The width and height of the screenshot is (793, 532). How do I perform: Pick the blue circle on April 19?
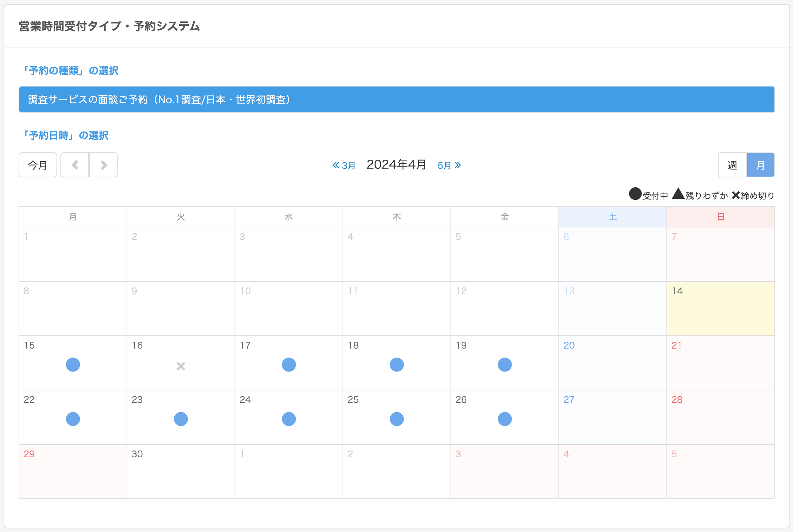point(505,365)
